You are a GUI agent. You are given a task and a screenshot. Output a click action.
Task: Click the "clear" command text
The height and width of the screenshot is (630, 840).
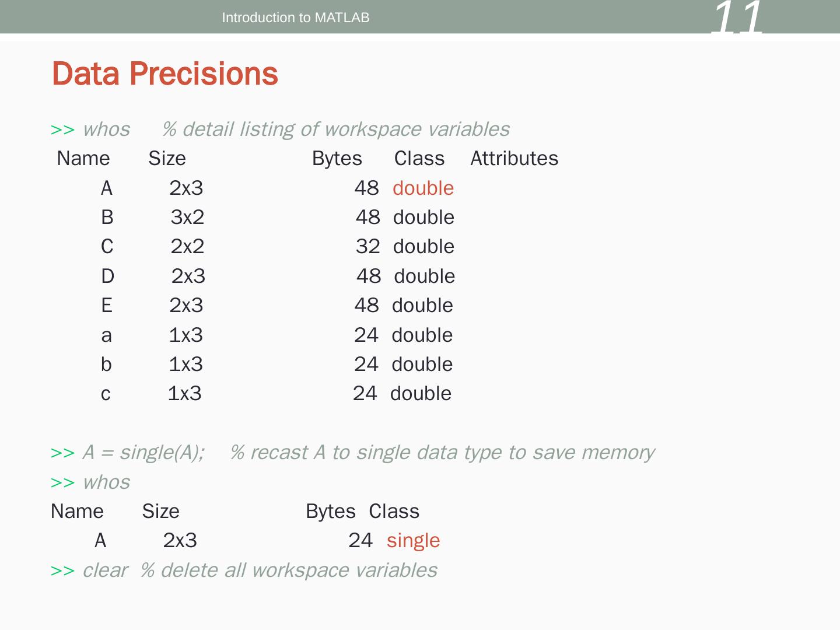point(105,570)
